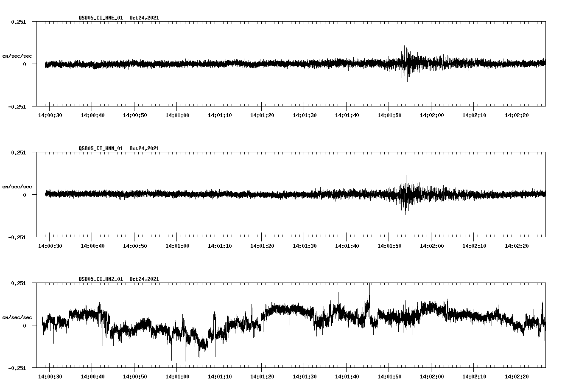Click the 14:00:30 tick label on HNZ chart
Screen dimensions: 576x392
tap(50, 377)
